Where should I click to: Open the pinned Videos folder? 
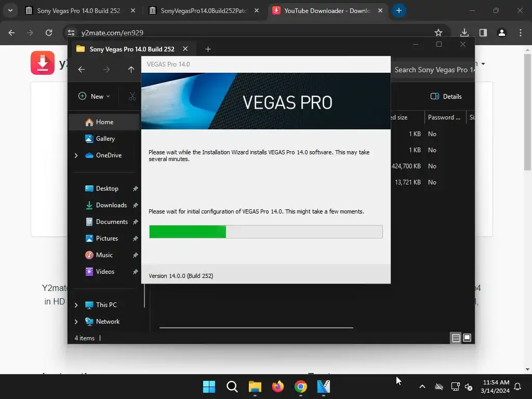tap(105, 271)
